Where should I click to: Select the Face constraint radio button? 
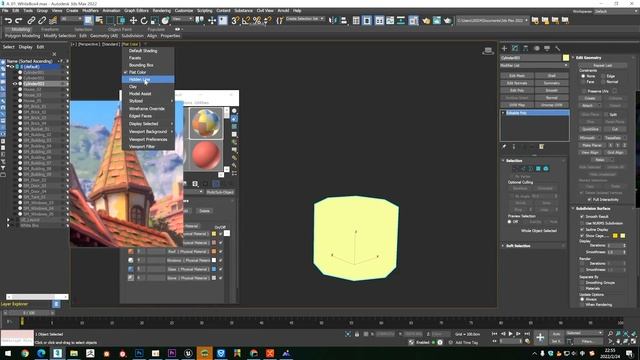point(583,82)
